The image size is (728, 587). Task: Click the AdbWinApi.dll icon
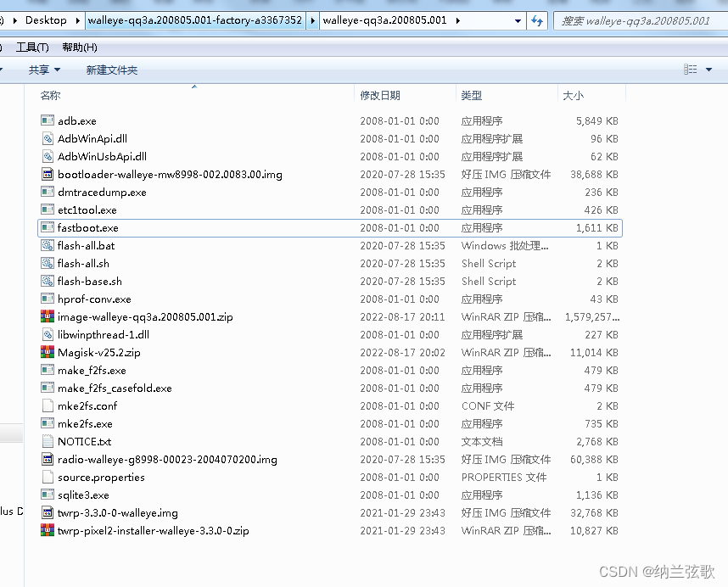[x=46, y=138]
